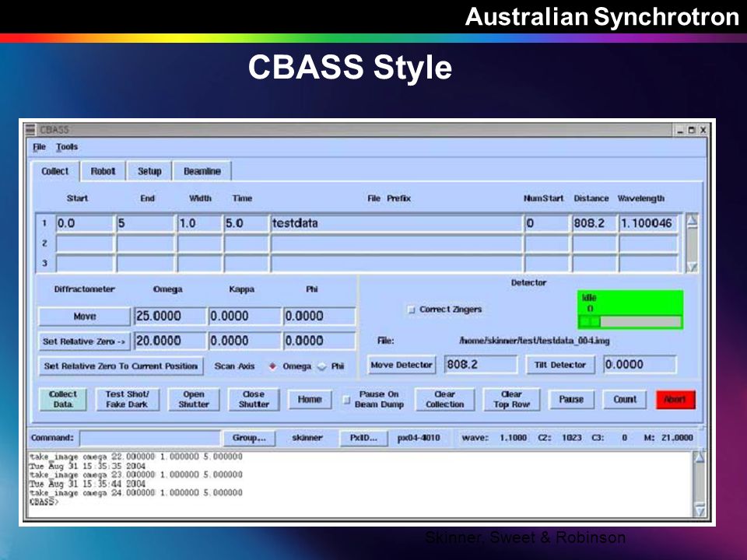Click the Phi field in Move row
The height and width of the screenshot is (560, 747).
coord(319,317)
